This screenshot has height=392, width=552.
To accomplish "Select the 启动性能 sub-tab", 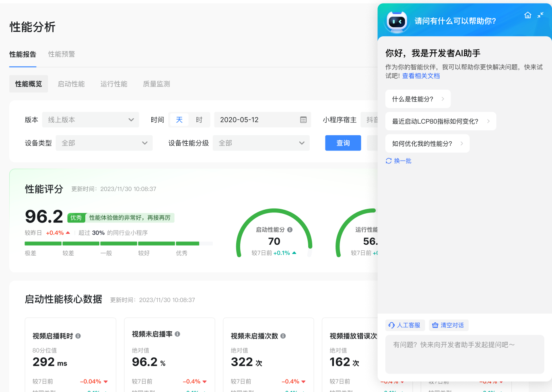I will point(71,84).
